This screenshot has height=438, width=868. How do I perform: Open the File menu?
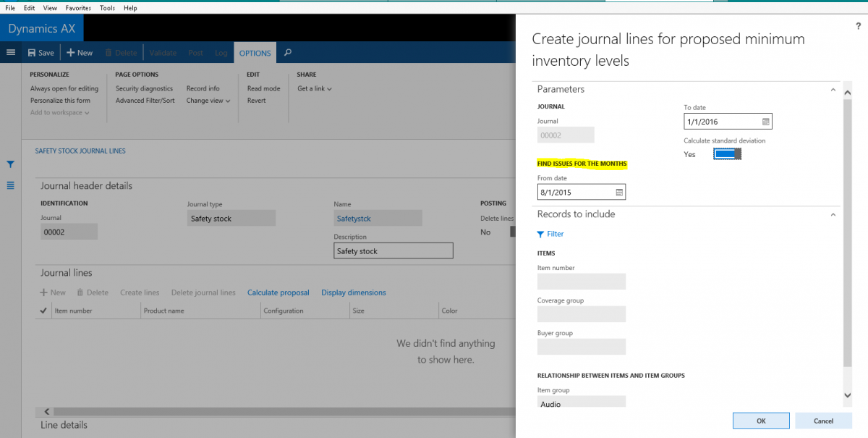[x=10, y=7]
